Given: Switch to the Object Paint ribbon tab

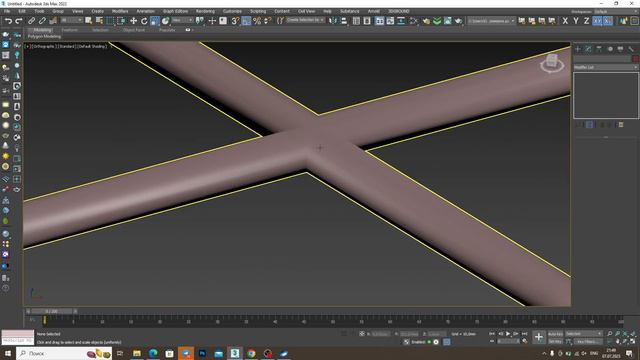Looking at the screenshot, I should point(134,30).
